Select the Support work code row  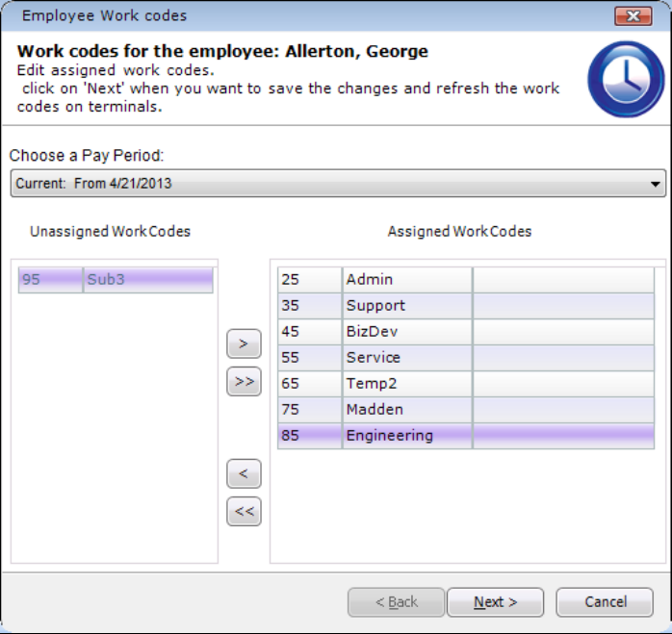pos(406,306)
